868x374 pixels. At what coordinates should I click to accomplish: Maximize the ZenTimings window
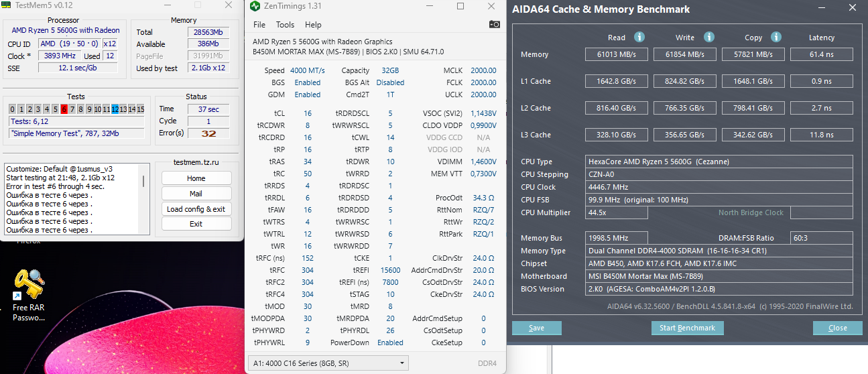click(460, 7)
